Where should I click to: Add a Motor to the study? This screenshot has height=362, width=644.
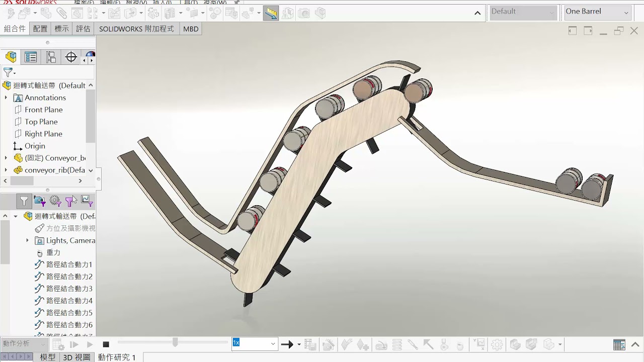pyautogui.click(x=381, y=344)
